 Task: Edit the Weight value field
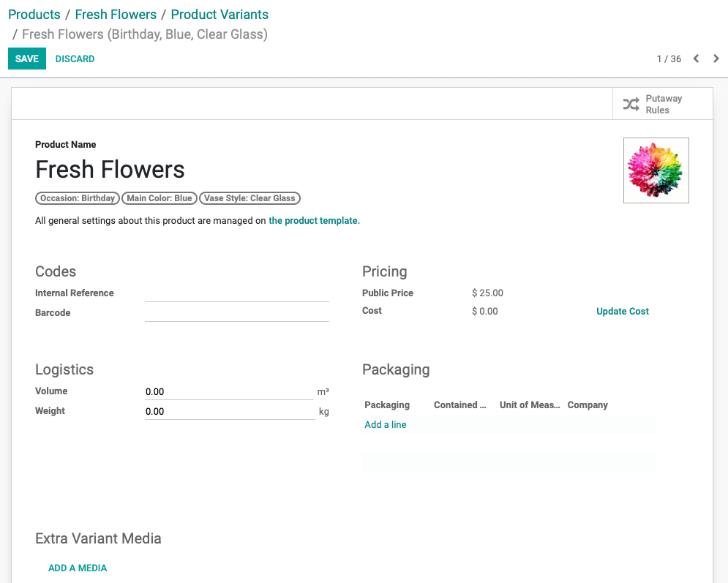[x=229, y=411]
